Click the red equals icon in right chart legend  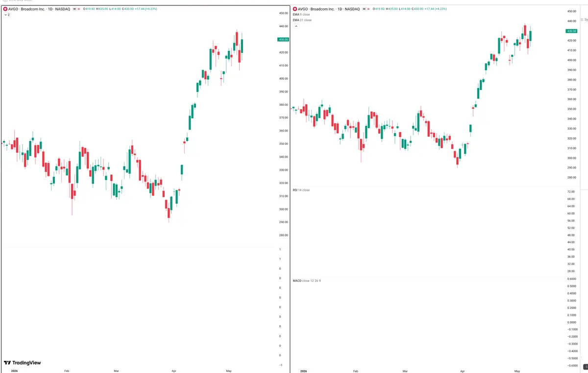click(368, 9)
